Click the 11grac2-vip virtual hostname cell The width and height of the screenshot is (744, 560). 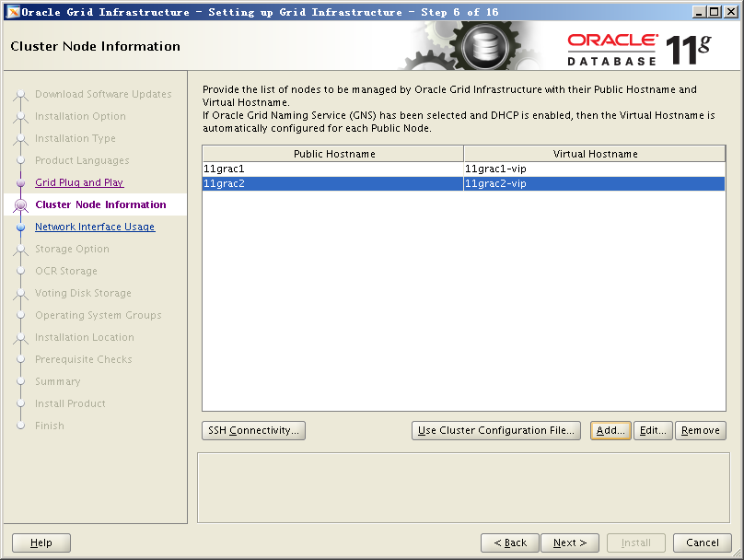click(x=594, y=184)
